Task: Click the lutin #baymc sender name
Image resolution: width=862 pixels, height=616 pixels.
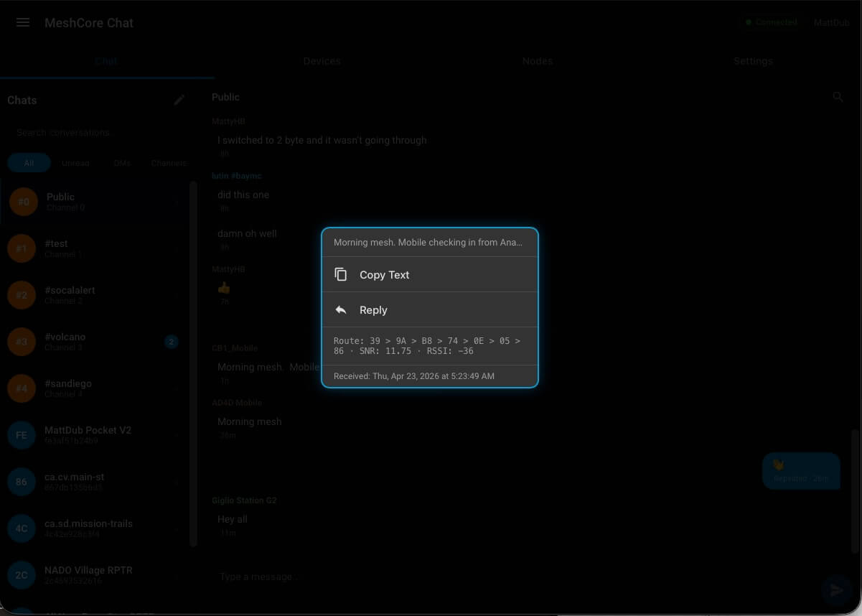Action: pos(236,176)
